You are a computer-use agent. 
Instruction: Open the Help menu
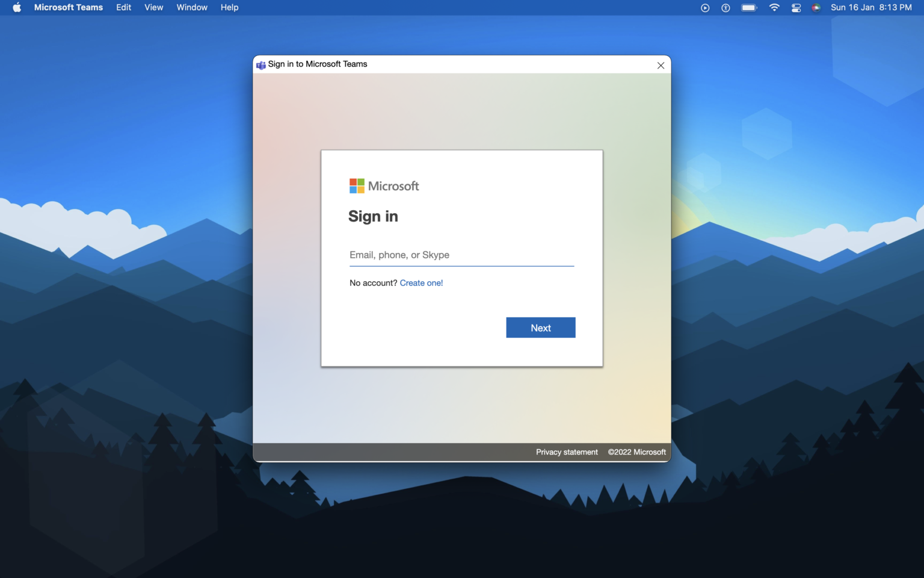point(229,7)
